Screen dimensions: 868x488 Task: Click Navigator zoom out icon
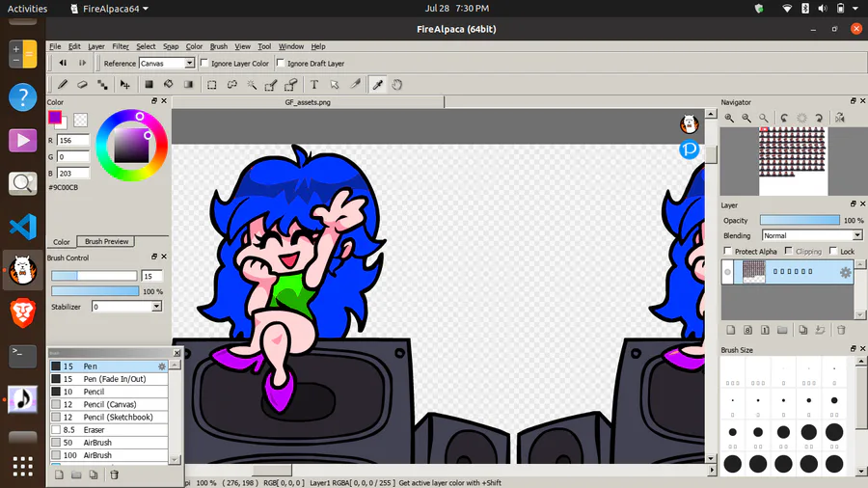[x=746, y=118]
